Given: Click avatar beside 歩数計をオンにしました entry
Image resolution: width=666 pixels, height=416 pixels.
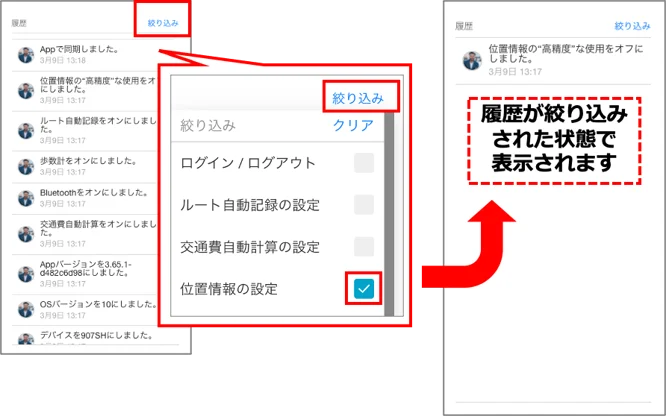Looking at the screenshot, I should tap(26, 167).
